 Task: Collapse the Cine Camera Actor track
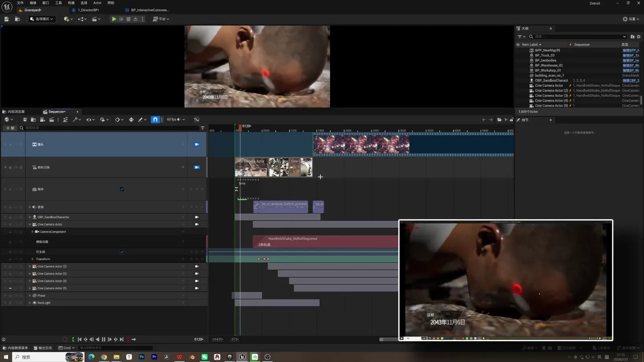coord(30,224)
